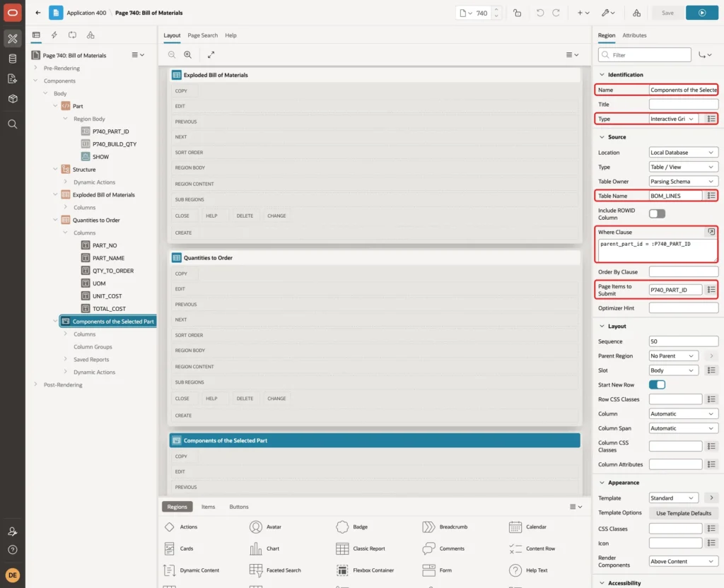
Task: Toggle the Start New Row switch
Action: coord(657,384)
